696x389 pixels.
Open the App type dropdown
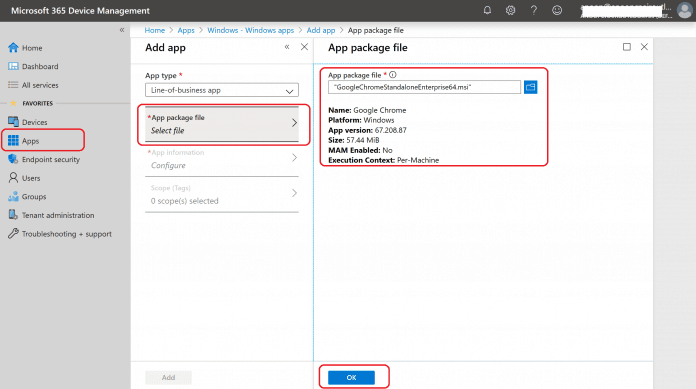tap(222, 90)
